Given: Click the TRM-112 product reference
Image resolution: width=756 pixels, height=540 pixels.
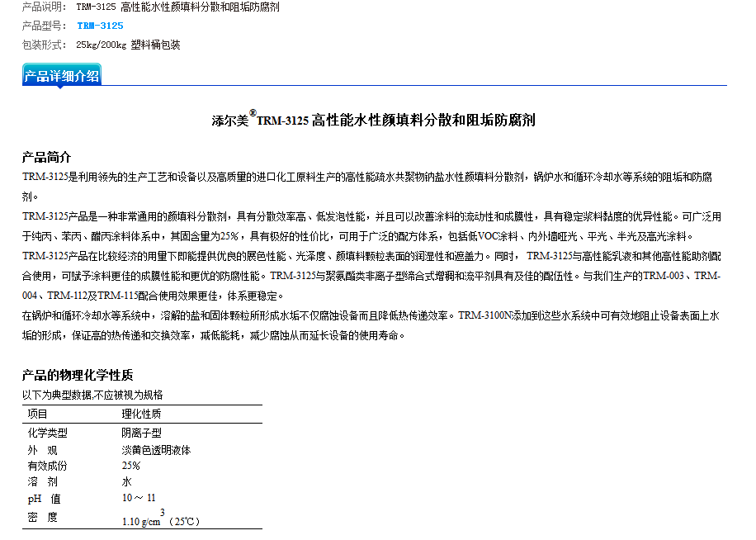Looking at the screenshot, I should coord(67,296).
